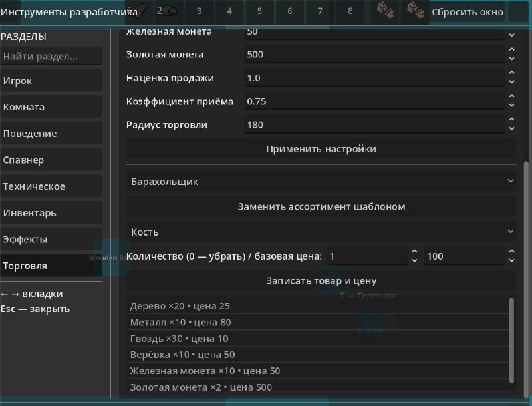Select hotbar slot 5

click(259, 11)
